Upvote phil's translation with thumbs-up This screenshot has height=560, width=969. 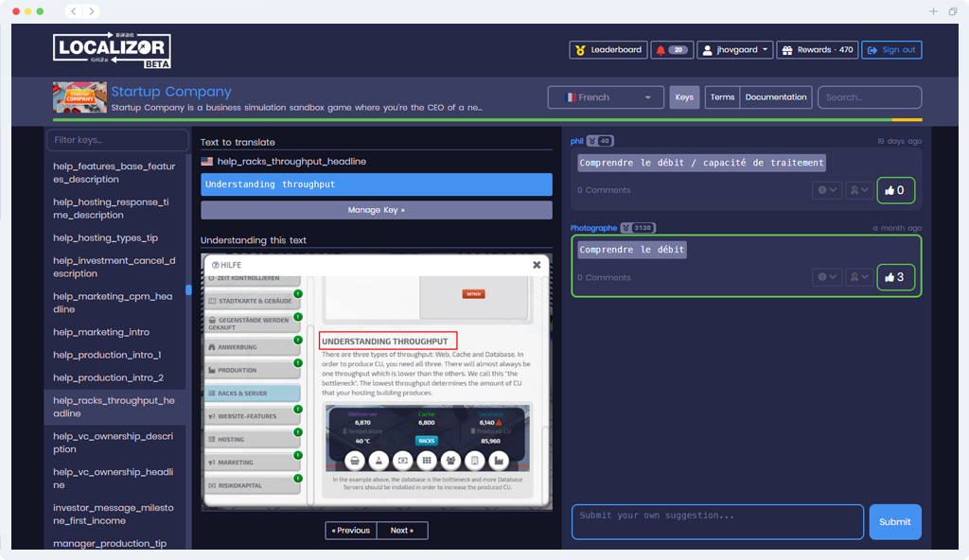(895, 190)
